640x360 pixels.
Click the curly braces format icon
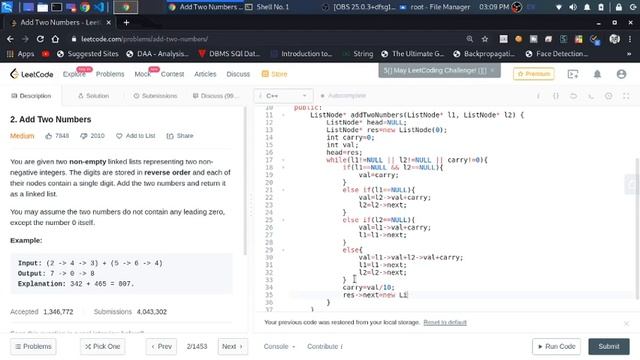coord(556,96)
